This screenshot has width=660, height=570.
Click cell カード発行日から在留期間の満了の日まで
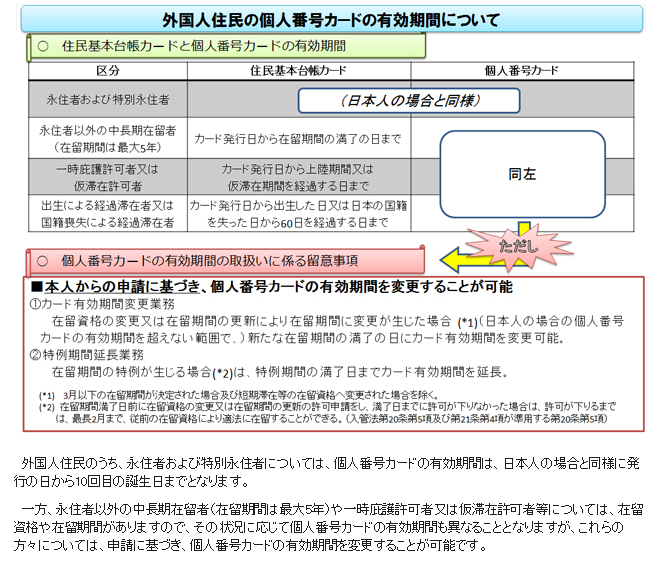tap(298, 139)
